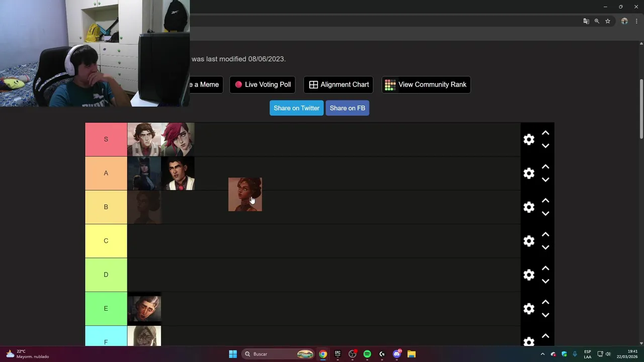Open settings gear for A tier row
Screen dimensions: 644x362
click(529, 173)
